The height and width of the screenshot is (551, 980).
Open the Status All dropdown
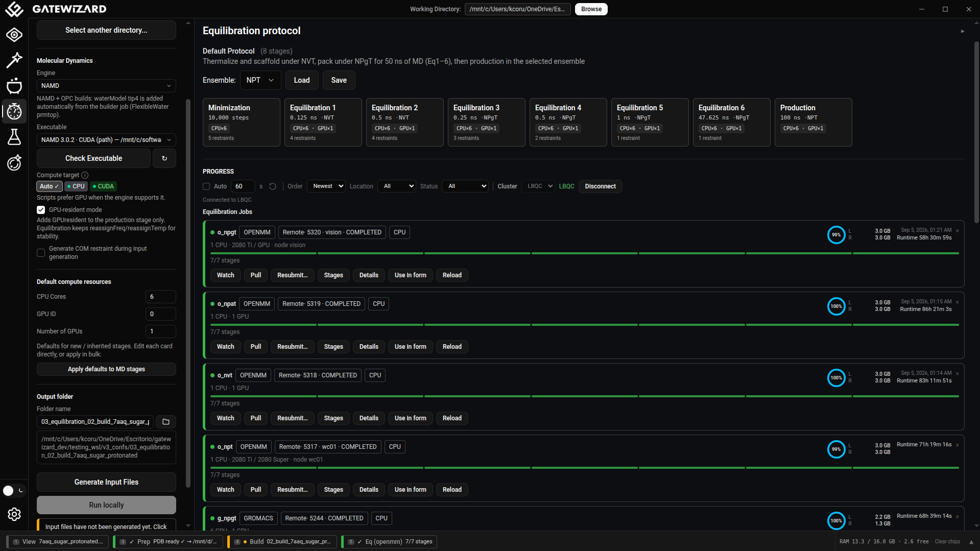tap(465, 186)
